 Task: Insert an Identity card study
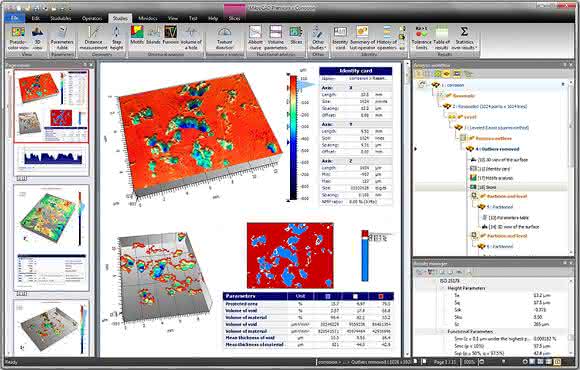(x=340, y=38)
